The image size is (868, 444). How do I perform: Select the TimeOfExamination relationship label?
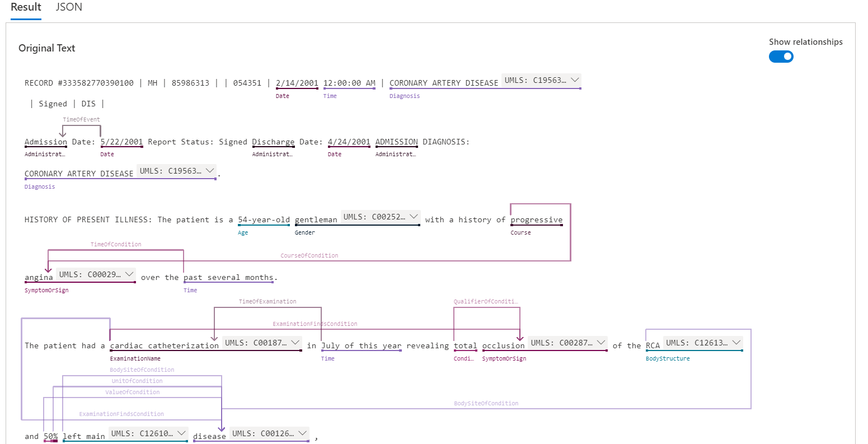[x=268, y=302]
